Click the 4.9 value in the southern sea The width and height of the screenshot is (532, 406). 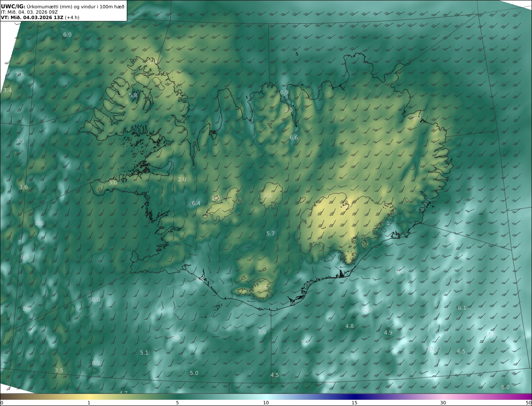click(388, 333)
